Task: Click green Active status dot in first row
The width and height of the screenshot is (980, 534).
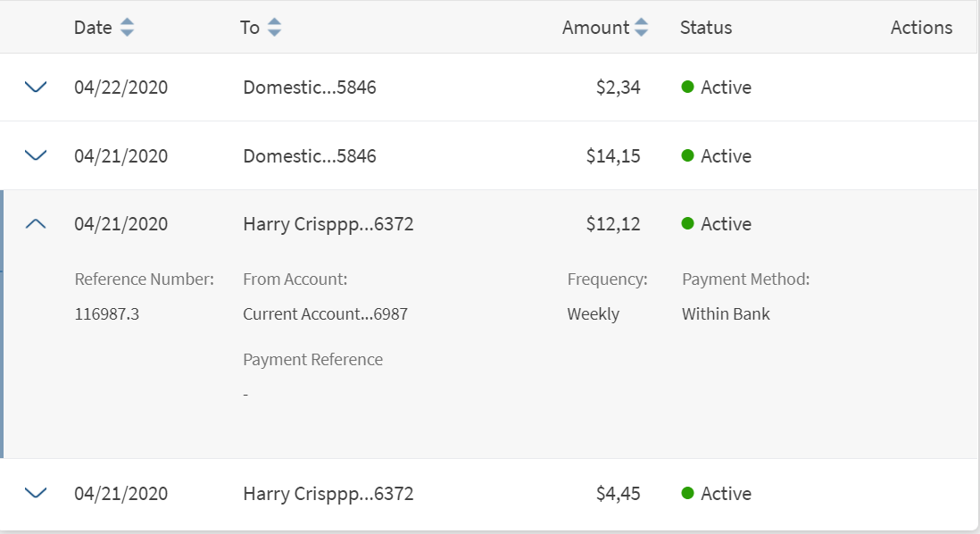Action: coord(687,87)
